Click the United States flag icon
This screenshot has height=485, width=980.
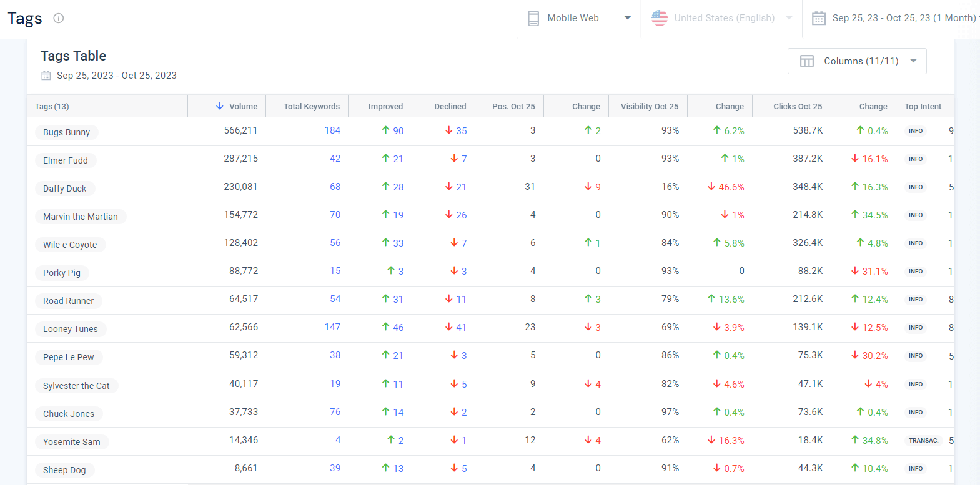[x=660, y=18]
